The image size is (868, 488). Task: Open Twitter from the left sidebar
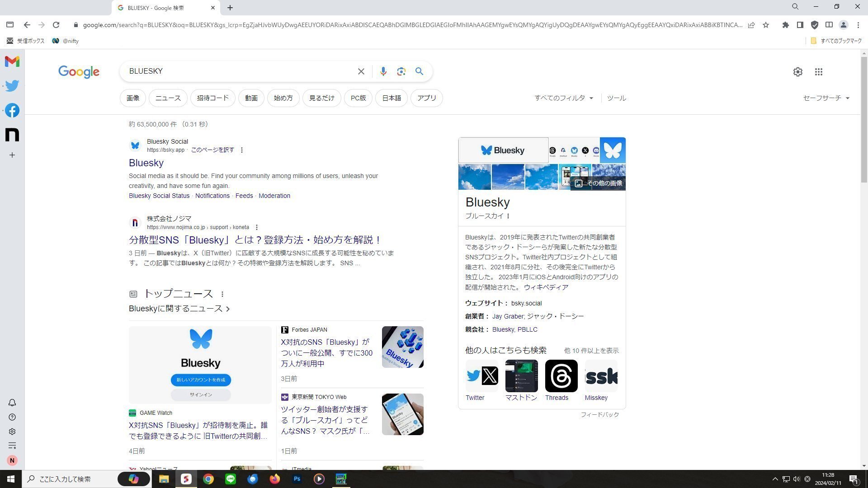12,85
